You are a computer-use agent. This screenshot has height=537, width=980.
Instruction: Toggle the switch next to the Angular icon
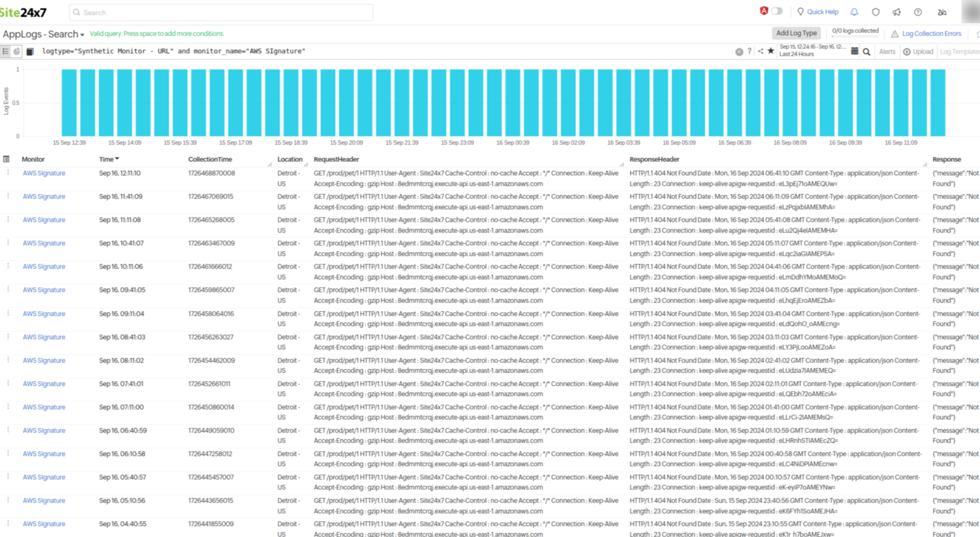pos(776,12)
